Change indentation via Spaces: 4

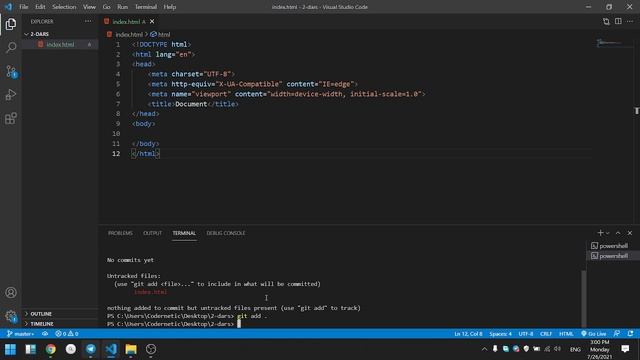500,333
